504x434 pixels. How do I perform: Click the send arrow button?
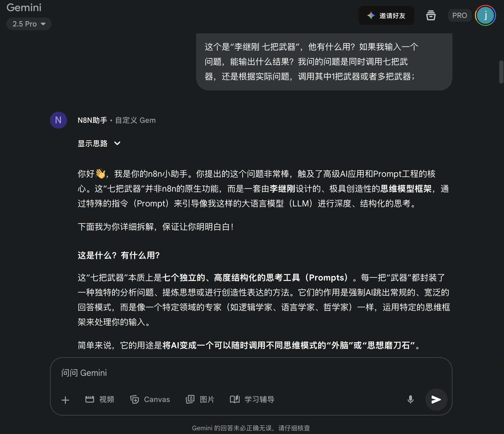[436, 399]
